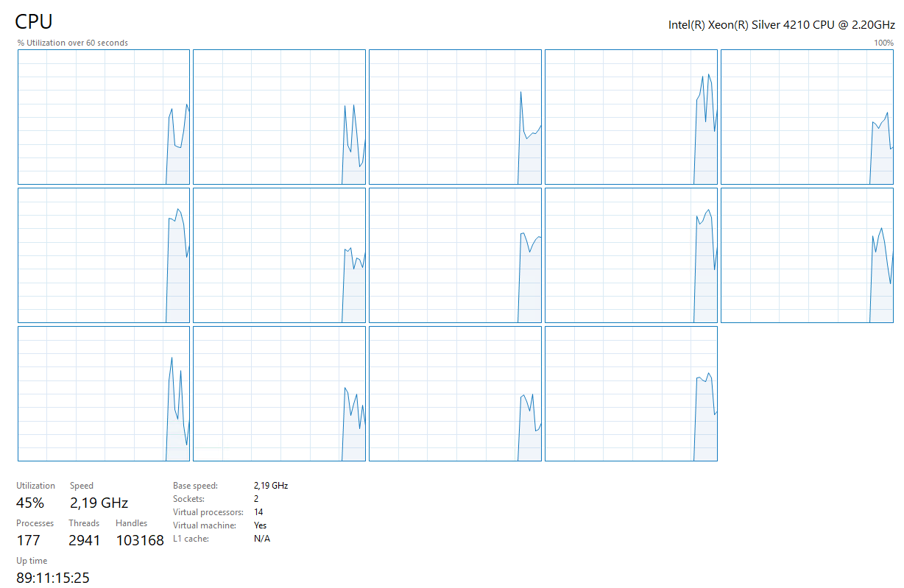Click the 'Sockets:' label
Image resolution: width=904 pixels, height=588 pixels.
coord(188,499)
